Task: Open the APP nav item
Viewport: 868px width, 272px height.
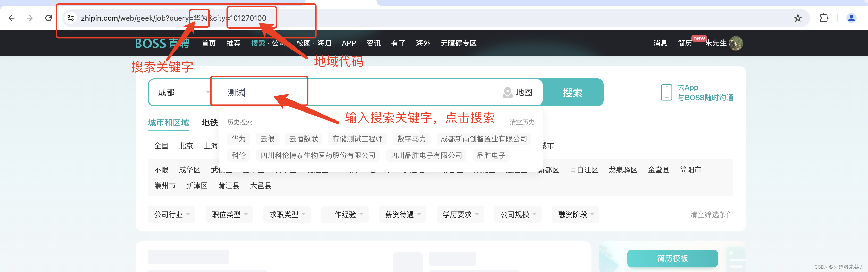Action: click(349, 43)
